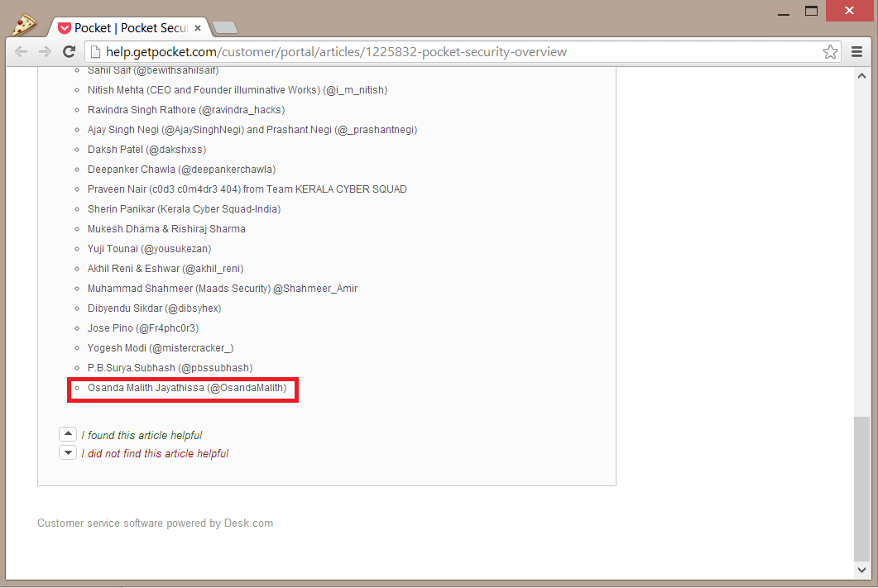
Task: Close the Pocket Security tab
Action: [198, 28]
